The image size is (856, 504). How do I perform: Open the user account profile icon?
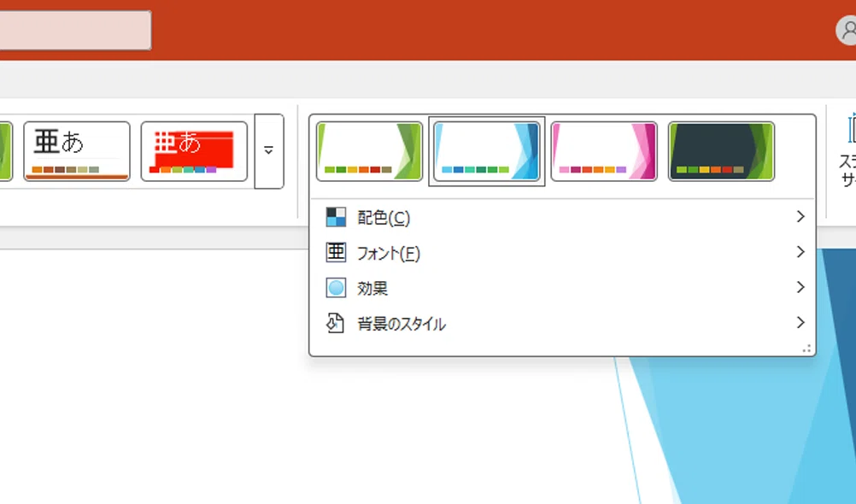(847, 31)
